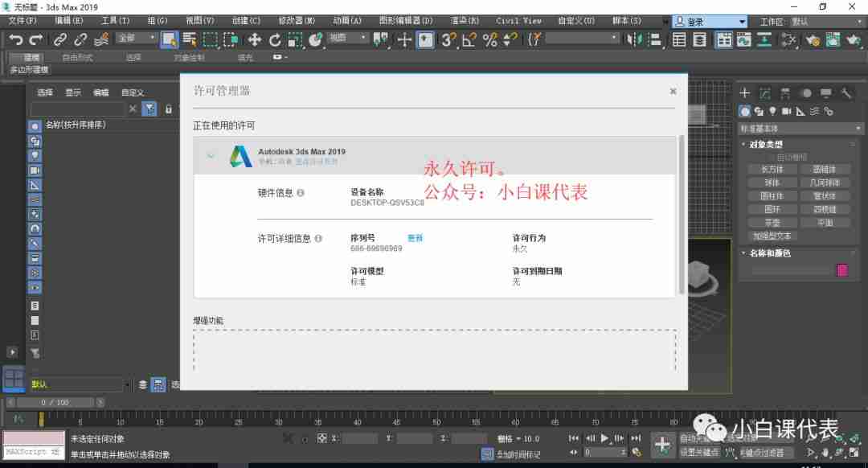Select the Shapes category in Create panel
The width and height of the screenshot is (868, 468).
click(x=758, y=110)
